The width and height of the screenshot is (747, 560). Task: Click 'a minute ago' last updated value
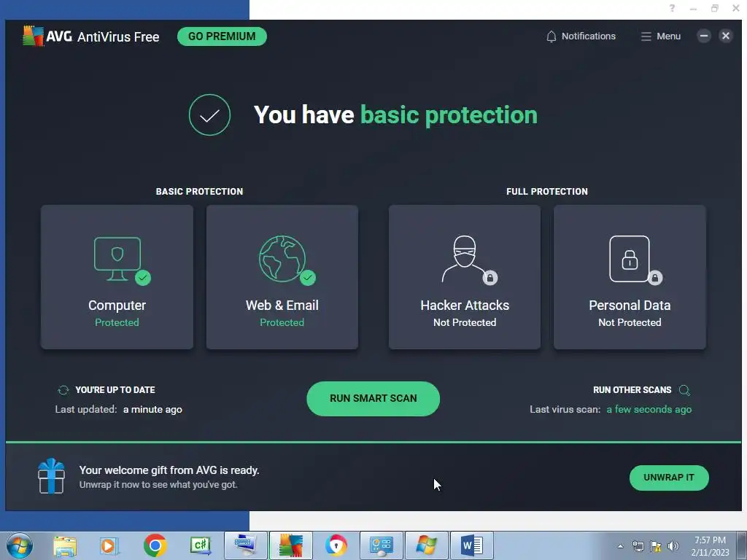pos(152,410)
